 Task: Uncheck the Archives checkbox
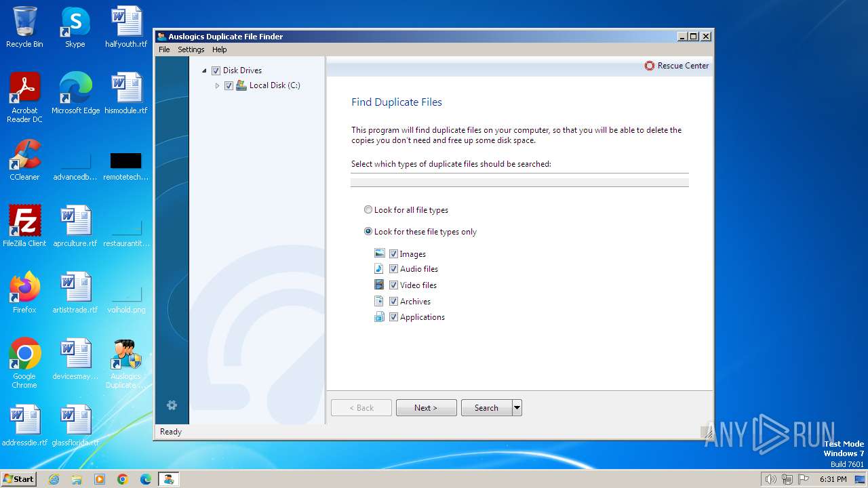[x=393, y=302]
